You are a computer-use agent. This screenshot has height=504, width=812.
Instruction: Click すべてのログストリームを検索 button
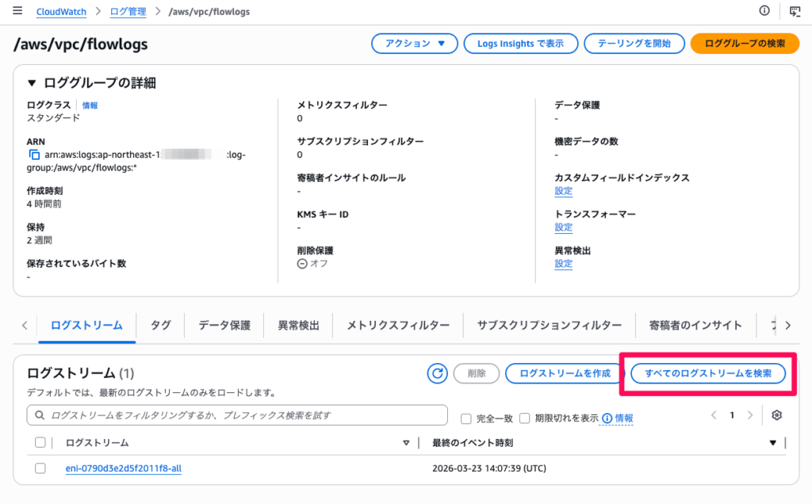[x=707, y=373]
